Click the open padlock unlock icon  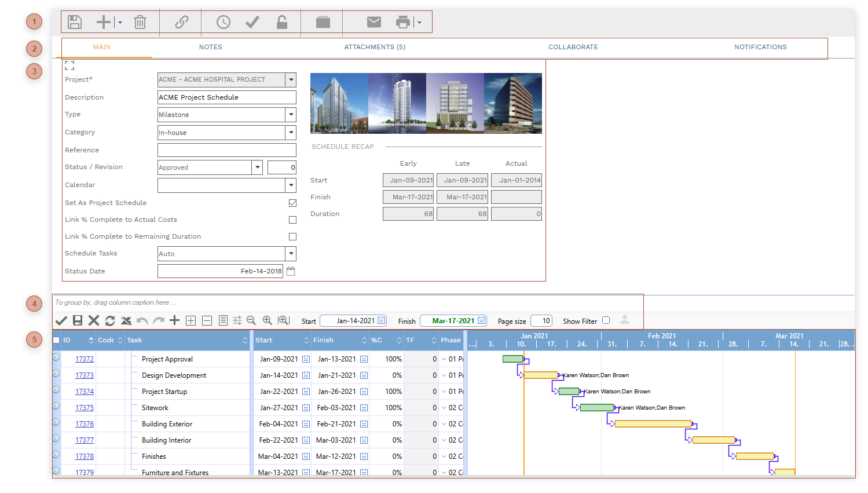point(281,22)
